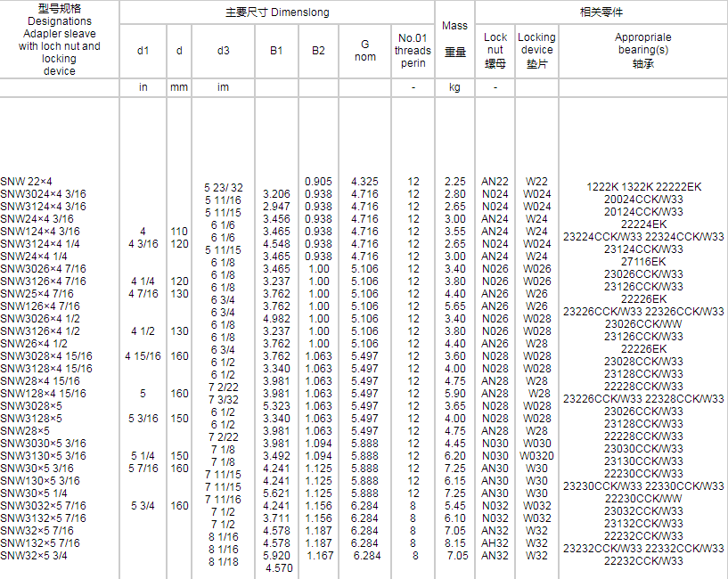Click the Mass column header
Viewport: 728px width, 579px height.
click(454, 38)
